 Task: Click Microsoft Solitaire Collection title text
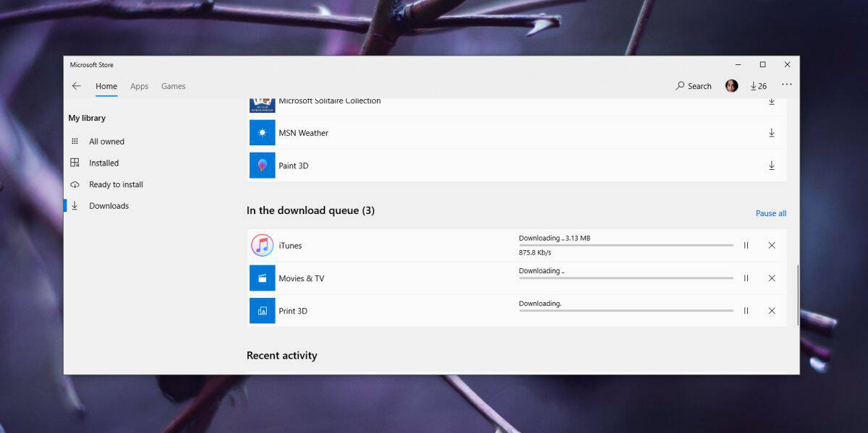click(330, 101)
